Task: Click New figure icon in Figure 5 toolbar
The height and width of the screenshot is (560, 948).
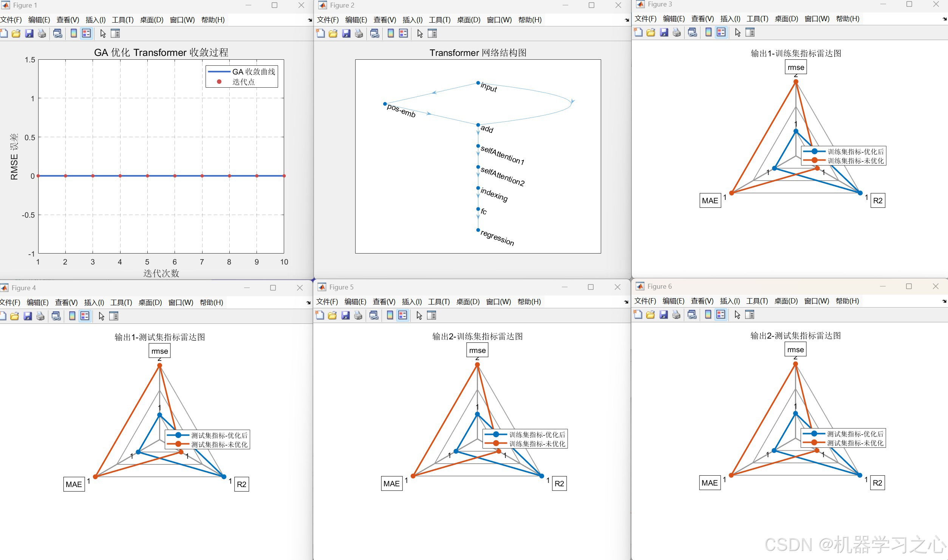Action: 320,316
